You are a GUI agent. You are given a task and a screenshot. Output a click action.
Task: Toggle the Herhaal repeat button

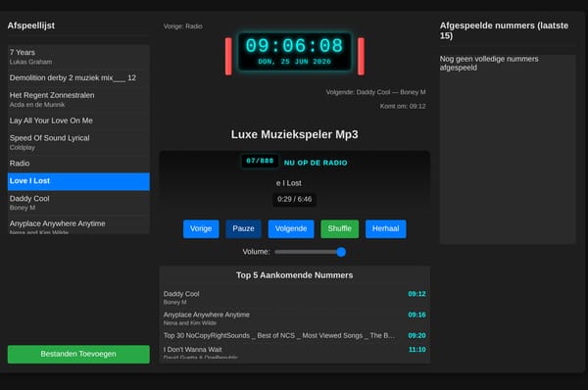pyautogui.click(x=385, y=228)
